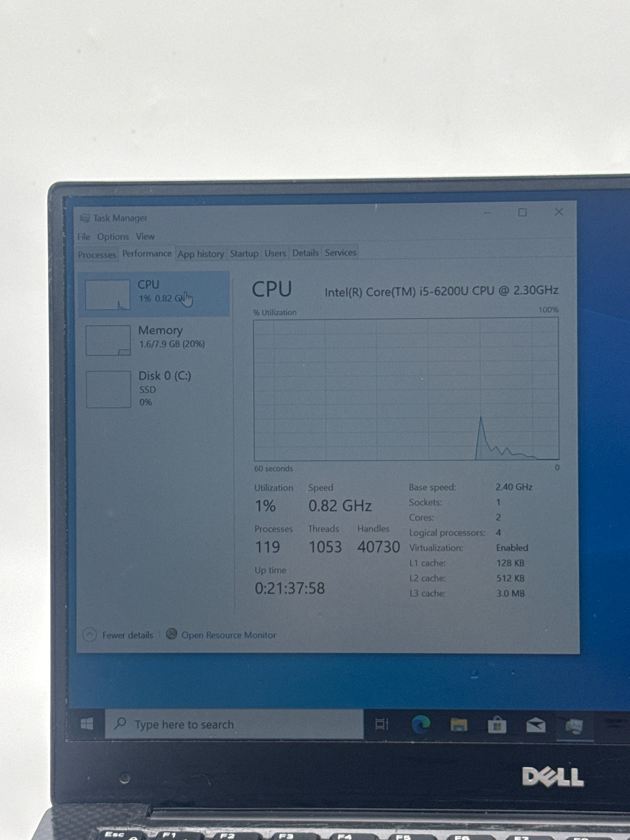The width and height of the screenshot is (630, 840).
Task: Open the Options menu
Action: point(113,237)
